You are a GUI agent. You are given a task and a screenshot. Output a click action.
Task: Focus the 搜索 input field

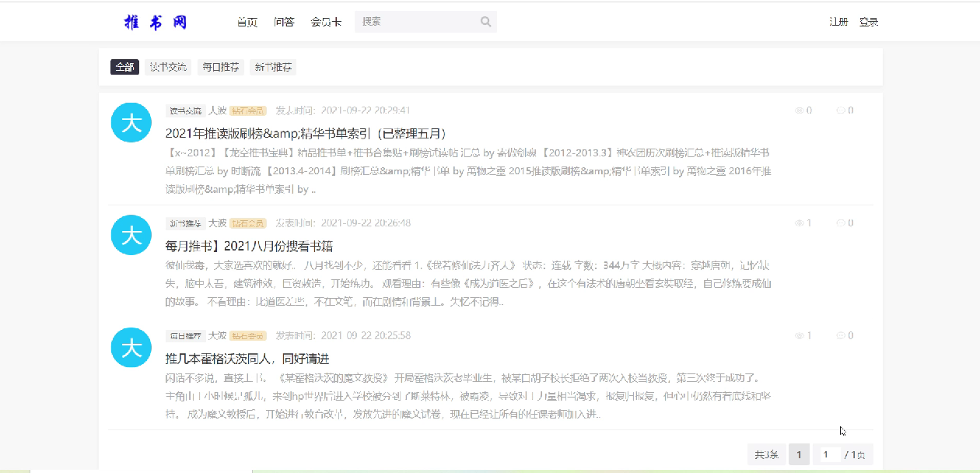coord(416,22)
